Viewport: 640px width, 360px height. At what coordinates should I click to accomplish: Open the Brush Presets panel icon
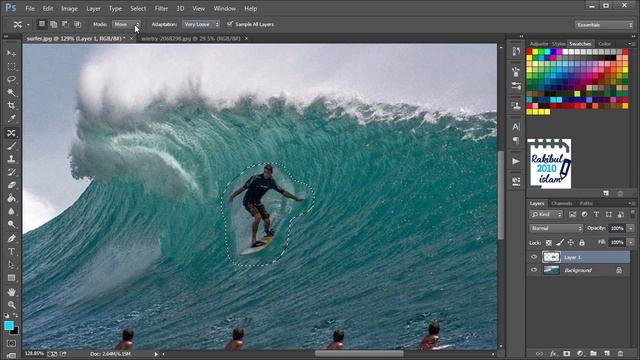pos(516,72)
